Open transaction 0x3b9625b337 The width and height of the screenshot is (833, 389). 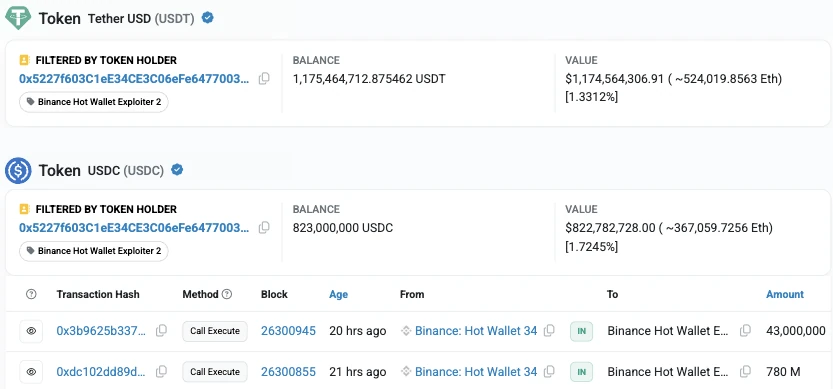pos(101,331)
